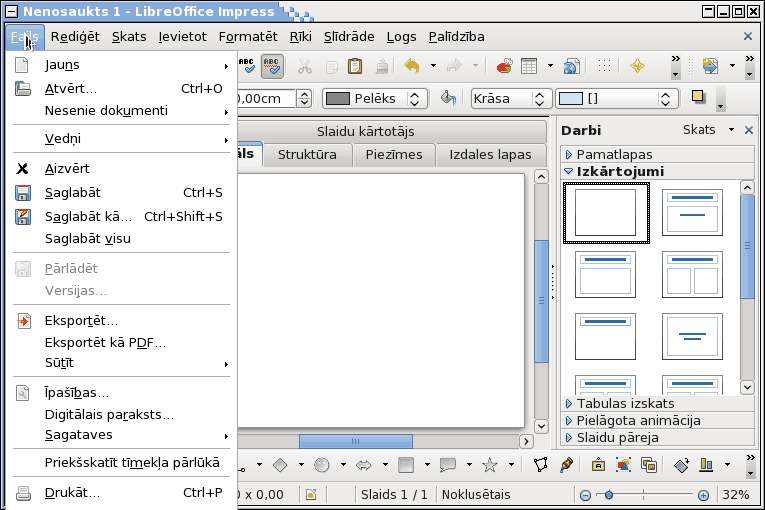Click the Glue Points icon

click(x=566, y=465)
